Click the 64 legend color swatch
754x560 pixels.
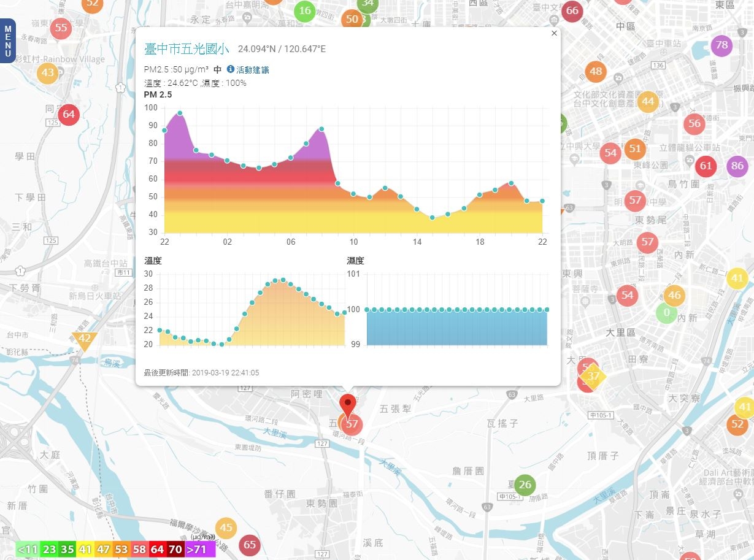158,550
